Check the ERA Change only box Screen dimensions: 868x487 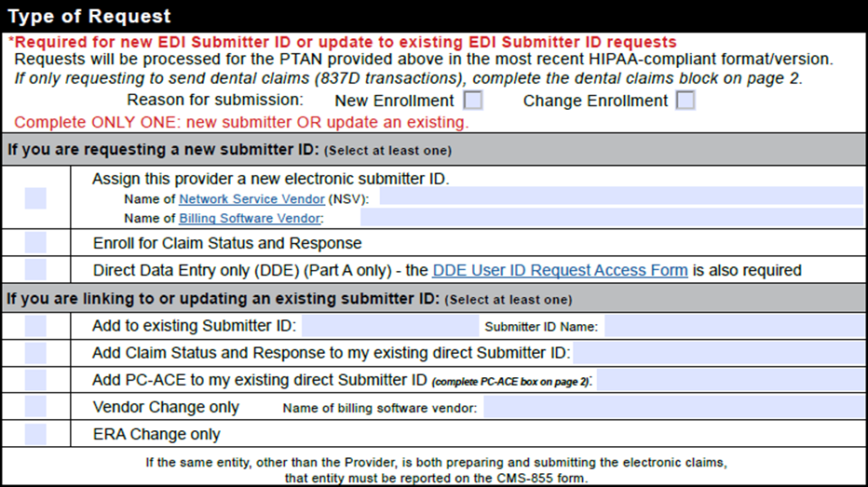click(35, 434)
